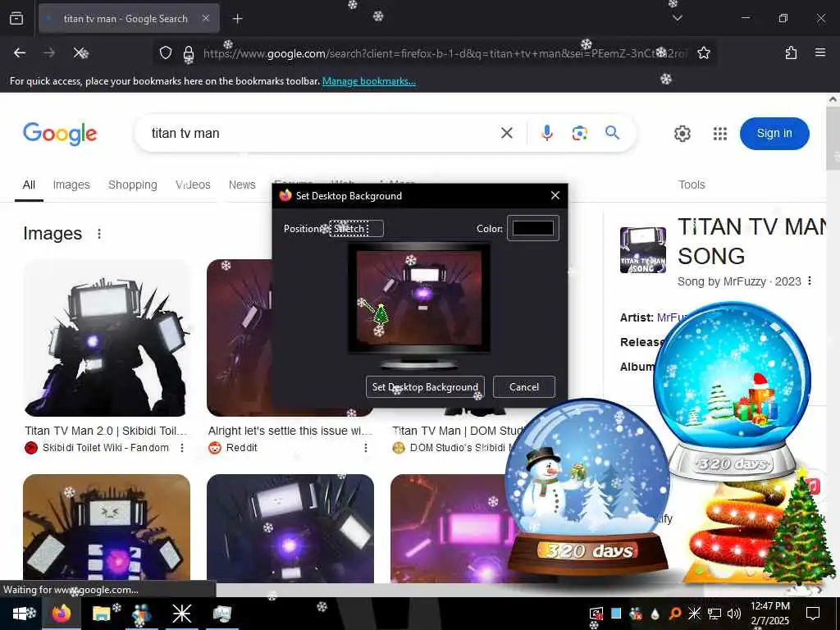
Task: Open the notification center
Action: (x=813, y=614)
